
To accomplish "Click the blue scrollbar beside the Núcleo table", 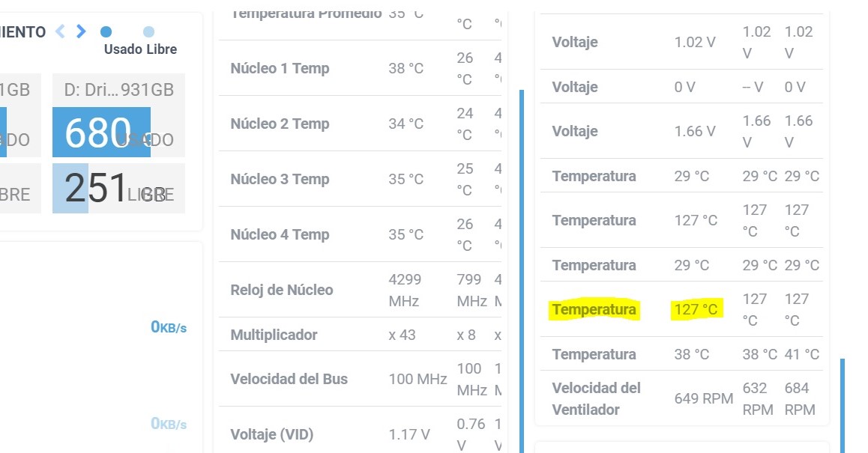I will tap(521, 270).
